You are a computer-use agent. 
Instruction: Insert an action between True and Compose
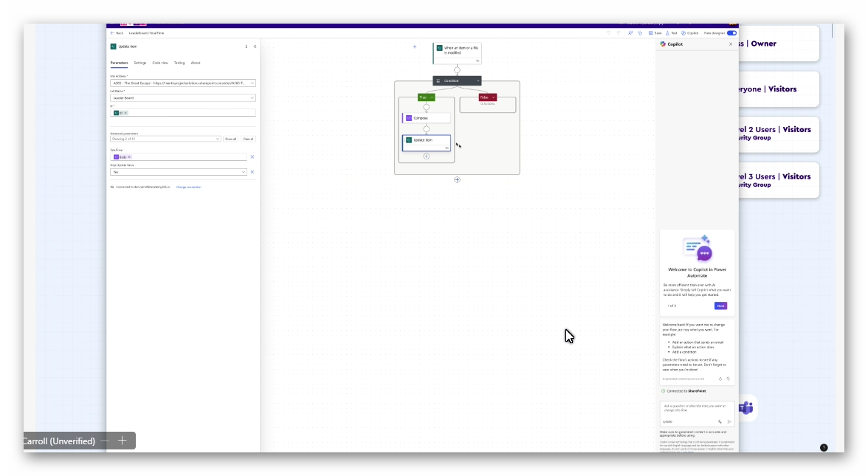[427, 108]
